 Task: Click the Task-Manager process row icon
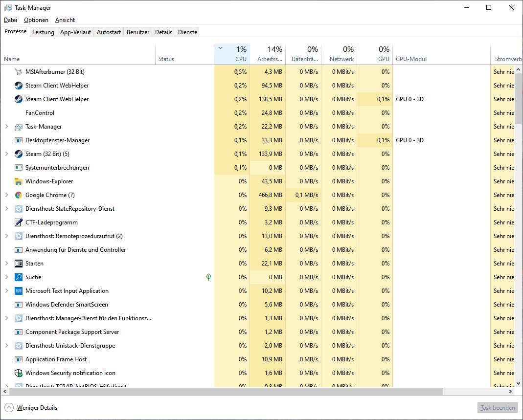pyautogui.click(x=18, y=127)
